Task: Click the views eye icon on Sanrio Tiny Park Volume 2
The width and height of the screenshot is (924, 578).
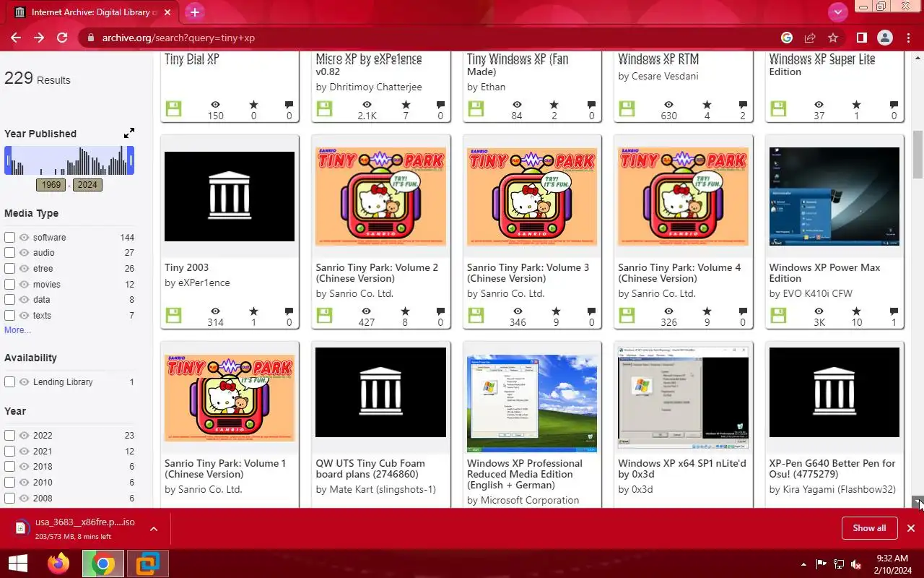Action: coord(367,311)
